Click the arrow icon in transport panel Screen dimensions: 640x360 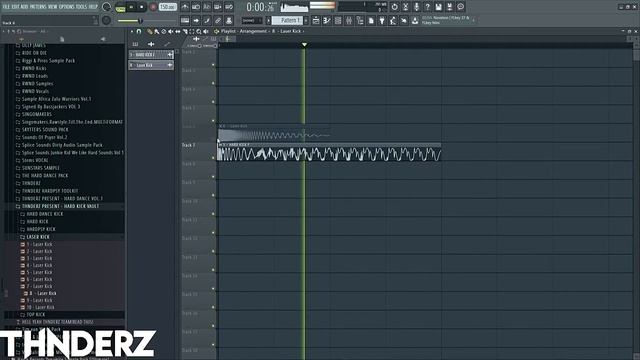(196, 20)
